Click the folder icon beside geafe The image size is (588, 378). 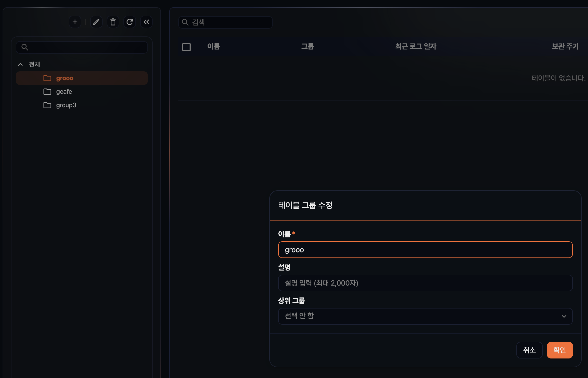pyautogui.click(x=47, y=92)
